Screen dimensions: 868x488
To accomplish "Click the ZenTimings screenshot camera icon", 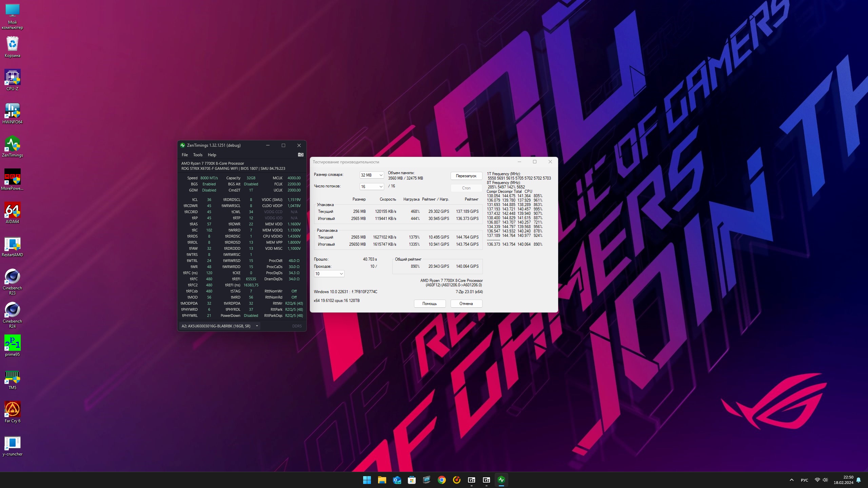I will pyautogui.click(x=300, y=155).
